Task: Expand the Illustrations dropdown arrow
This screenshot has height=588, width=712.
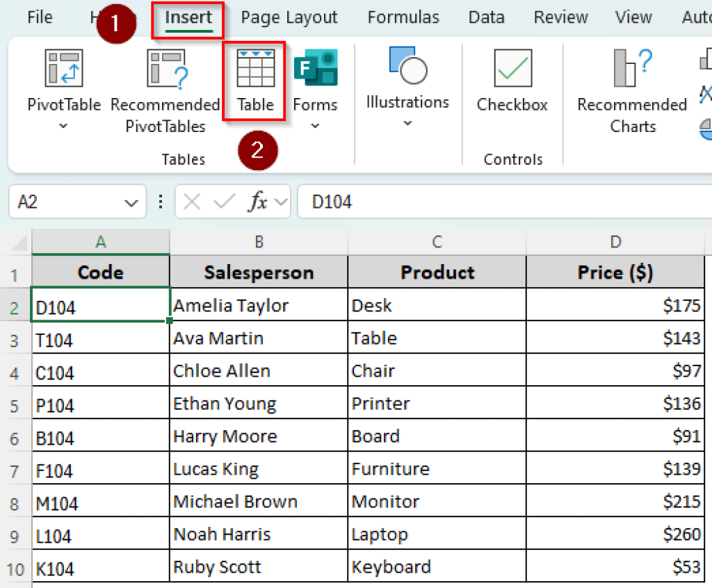Action: coord(407,122)
